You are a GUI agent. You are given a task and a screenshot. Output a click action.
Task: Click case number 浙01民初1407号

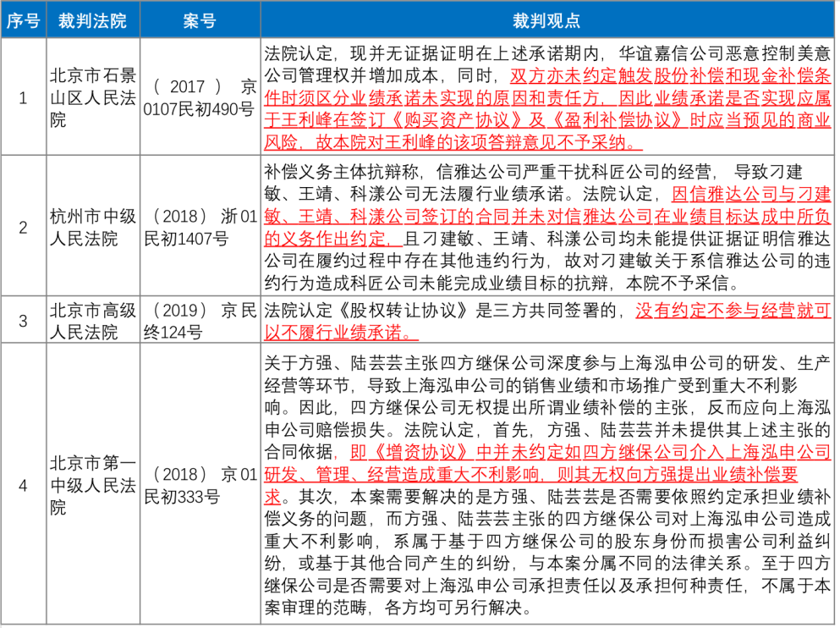[x=200, y=227]
